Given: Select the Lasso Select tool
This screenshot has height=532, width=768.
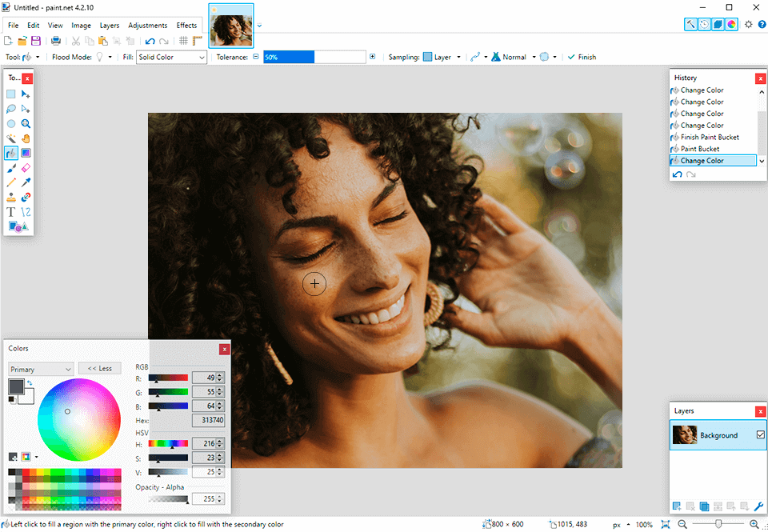Looking at the screenshot, I should [x=10, y=109].
